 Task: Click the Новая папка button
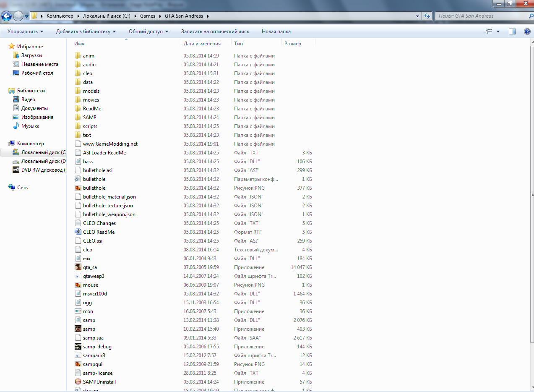[x=276, y=31]
